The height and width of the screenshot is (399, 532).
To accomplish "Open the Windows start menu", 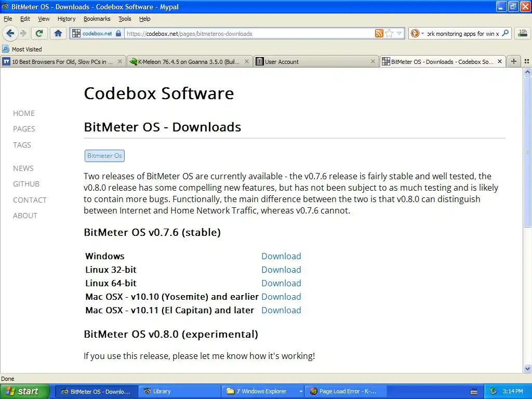I will coord(24,391).
